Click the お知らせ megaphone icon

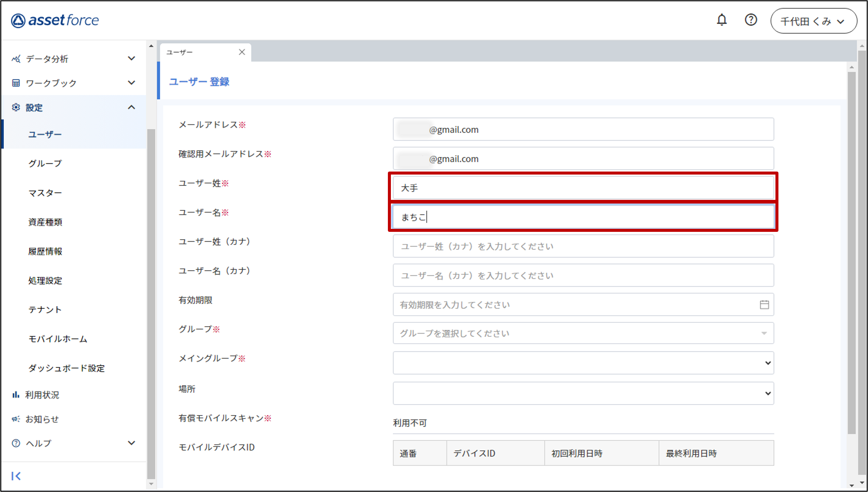pyautogui.click(x=16, y=419)
